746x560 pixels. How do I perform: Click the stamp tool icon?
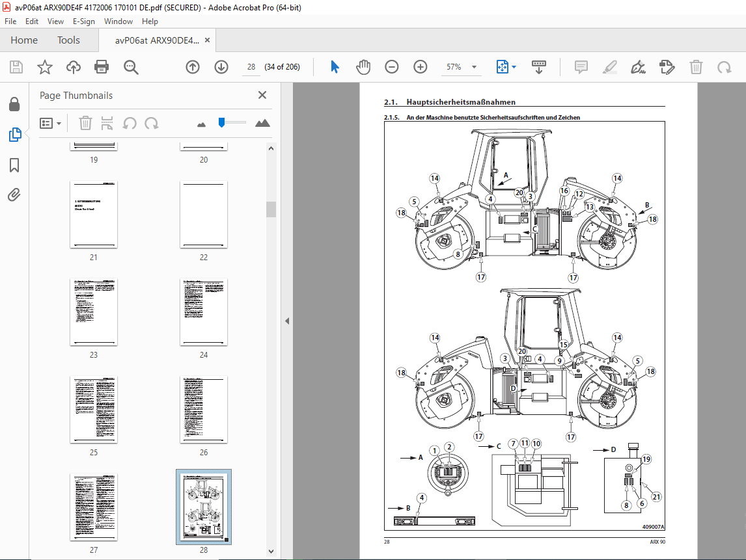[667, 67]
